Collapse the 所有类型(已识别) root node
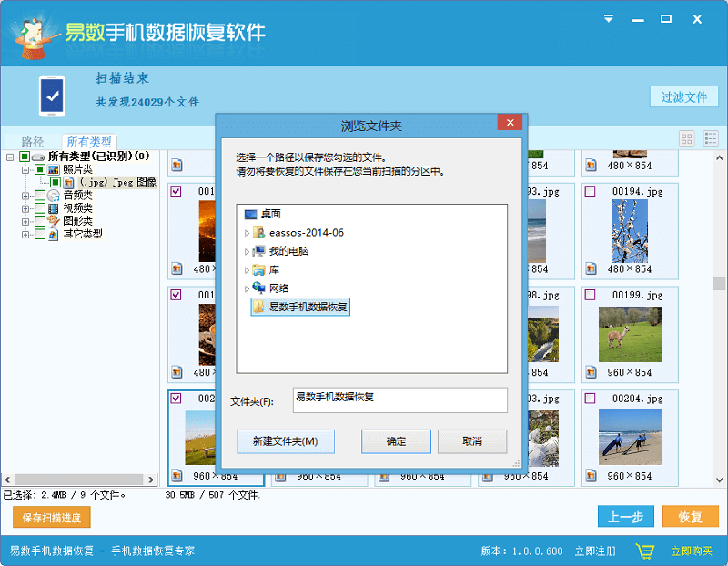This screenshot has height=566, width=728. pos(10,157)
